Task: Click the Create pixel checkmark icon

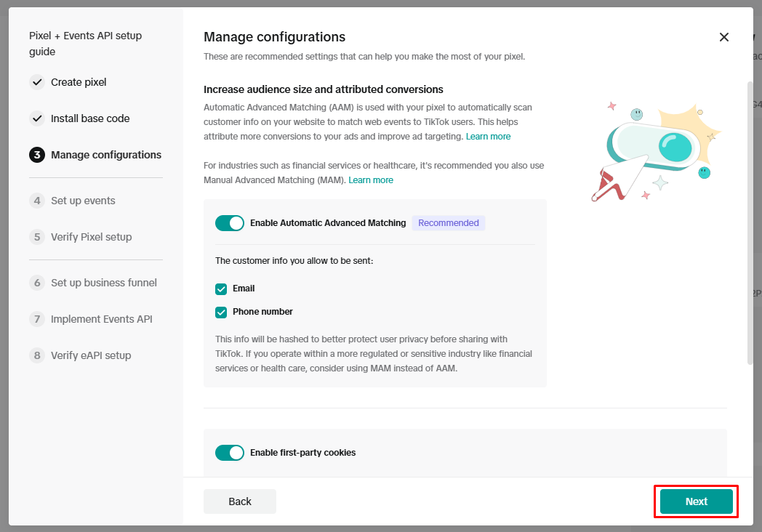Action: [37, 82]
